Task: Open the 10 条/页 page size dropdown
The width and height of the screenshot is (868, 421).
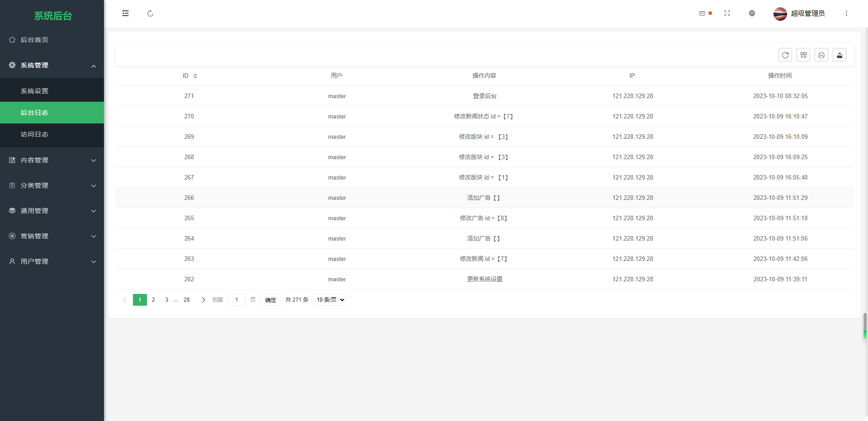Action: tap(330, 300)
